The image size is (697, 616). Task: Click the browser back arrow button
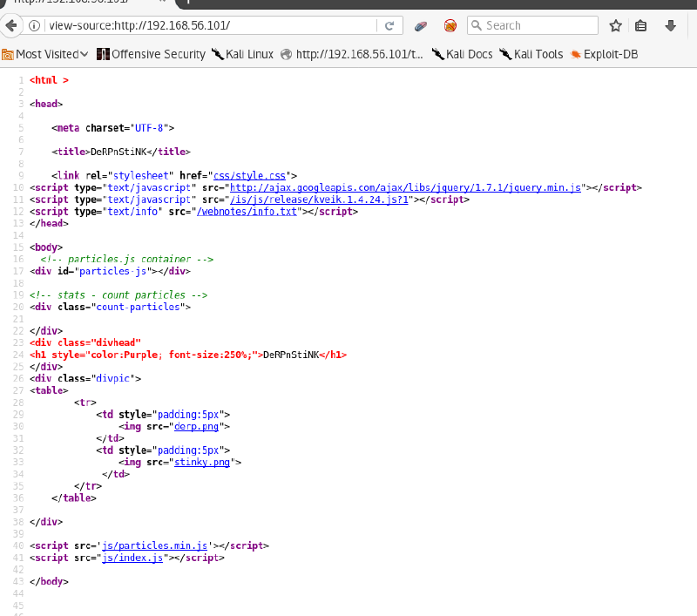(x=11, y=25)
